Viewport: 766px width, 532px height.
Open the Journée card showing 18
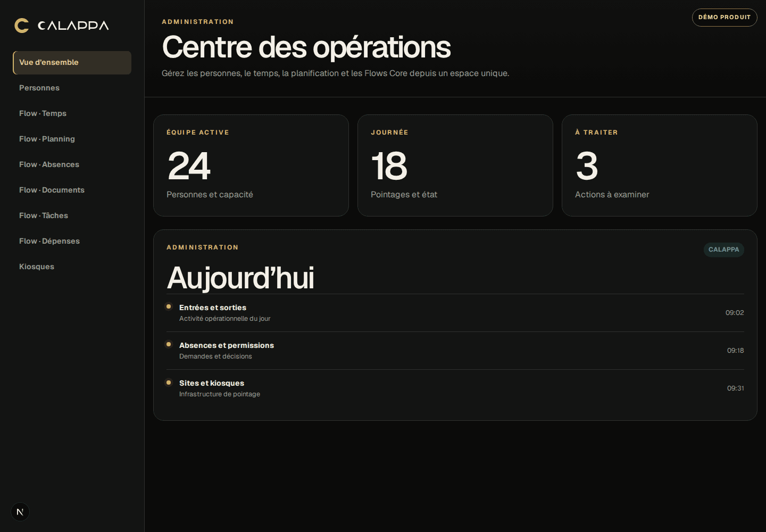(455, 165)
